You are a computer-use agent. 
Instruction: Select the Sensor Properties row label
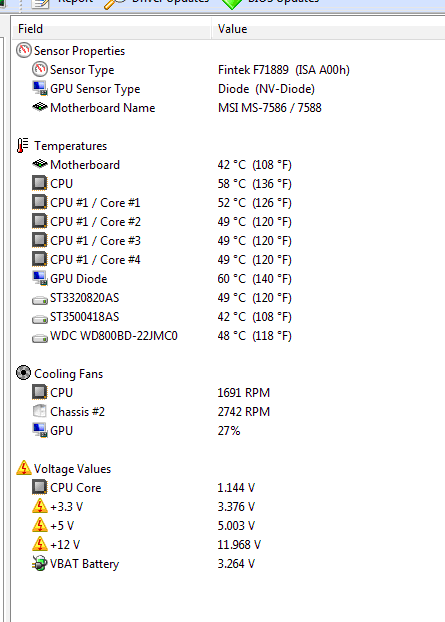(79, 51)
